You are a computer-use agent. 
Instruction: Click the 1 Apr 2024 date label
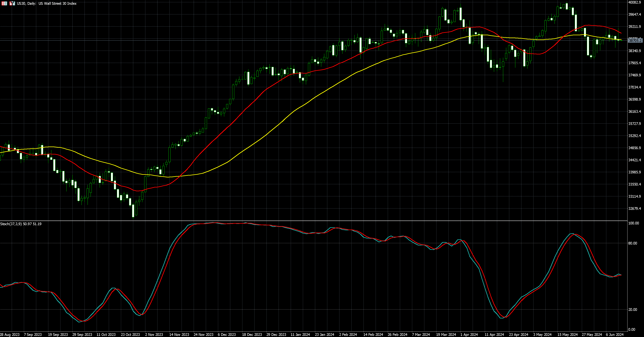(469, 335)
